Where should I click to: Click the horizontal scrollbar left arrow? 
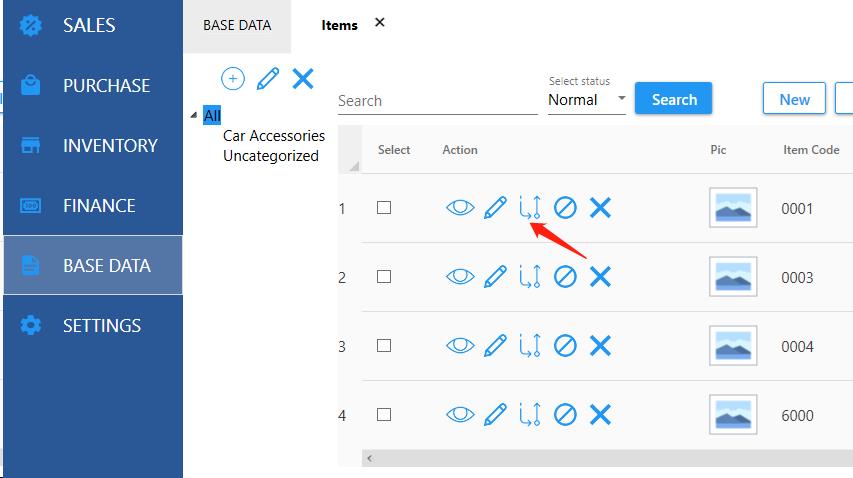[x=370, y=458]
